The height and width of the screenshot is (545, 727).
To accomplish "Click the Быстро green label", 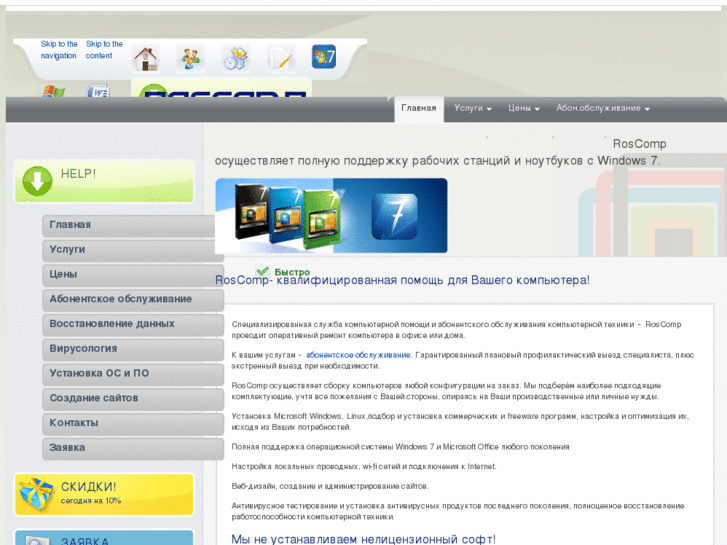I will pos(292,272).
